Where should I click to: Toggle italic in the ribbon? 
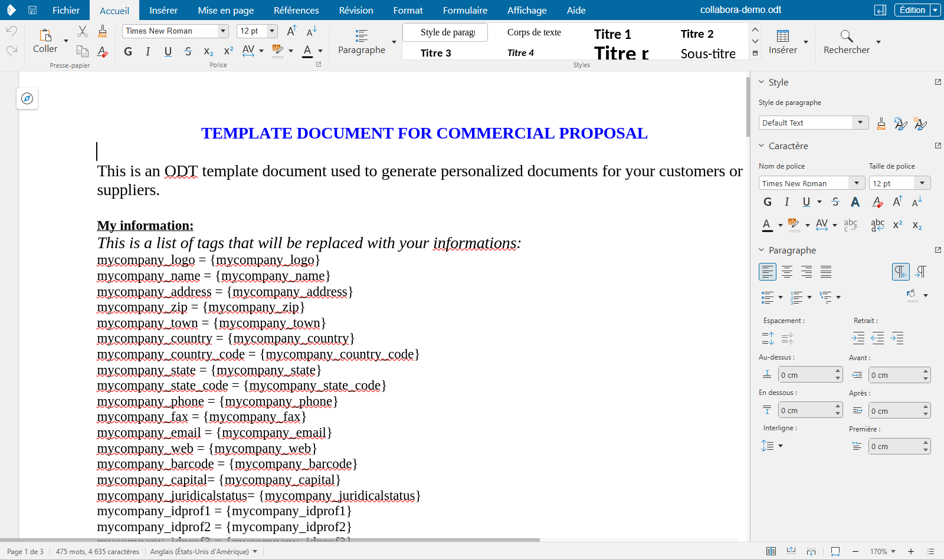[x=148, y=51]
